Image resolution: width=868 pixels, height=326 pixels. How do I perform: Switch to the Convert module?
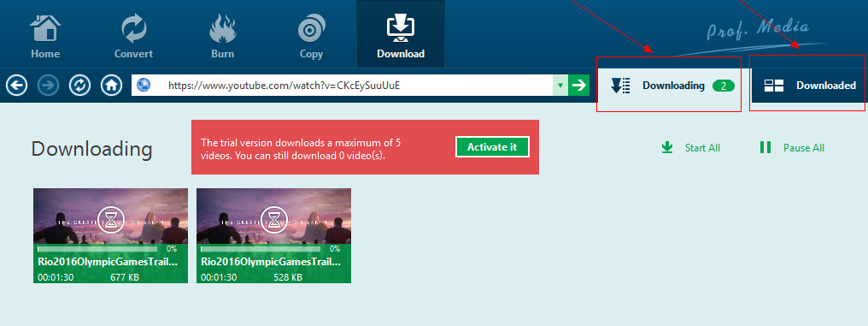coord(133,36)
